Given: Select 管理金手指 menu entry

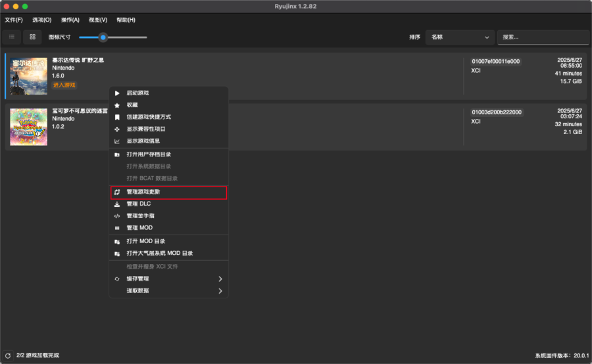Looking at the screenshot, I should [169, 216].
